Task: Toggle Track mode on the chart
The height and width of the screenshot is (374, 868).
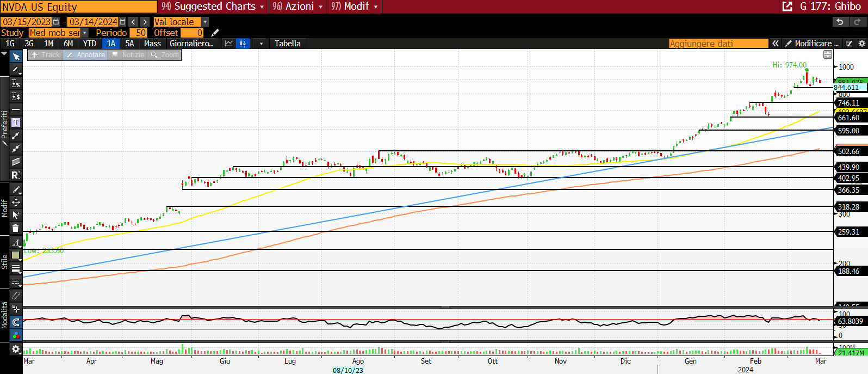Action: coord(45,55)
